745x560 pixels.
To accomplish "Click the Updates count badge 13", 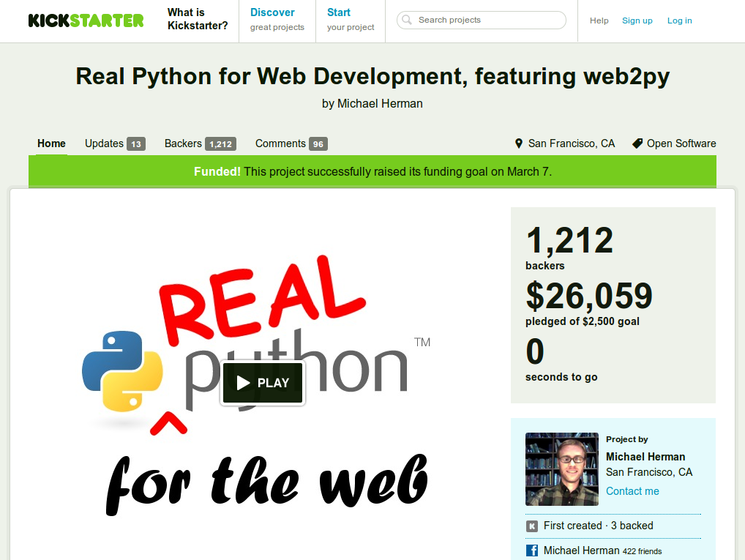I will coord(136,144).
